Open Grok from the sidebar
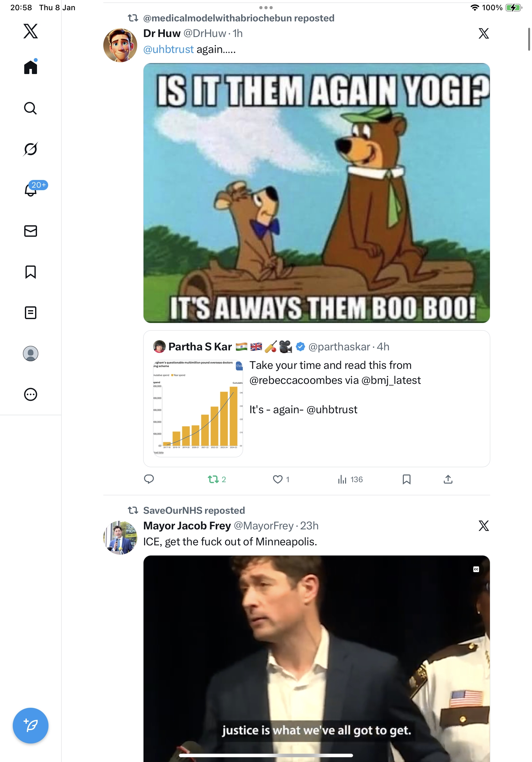 coord(31,149)
